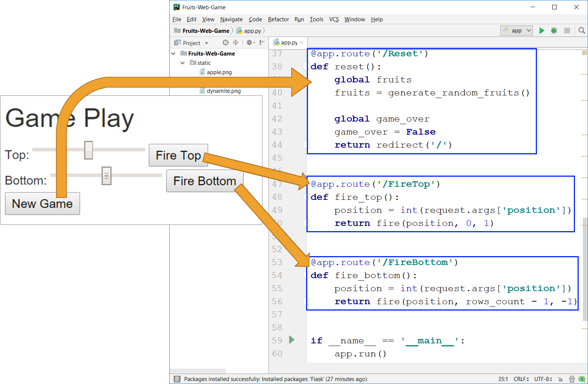The image size is (588, 384).
Task: Start debugging with the bug icon
Action: [554, 31]
